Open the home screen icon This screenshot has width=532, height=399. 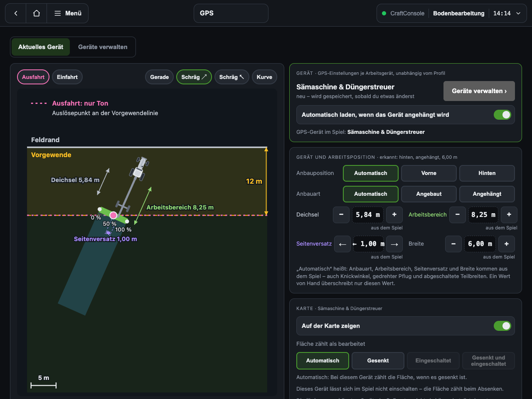coord(37,13)
